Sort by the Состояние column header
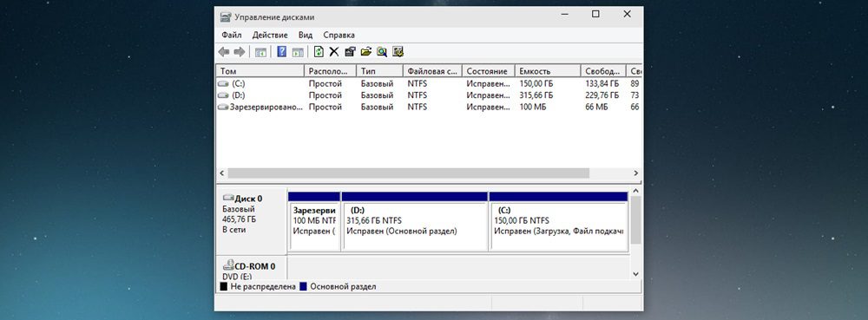The image size is (868, 320). pyautogui.click(x=488, y=71)
